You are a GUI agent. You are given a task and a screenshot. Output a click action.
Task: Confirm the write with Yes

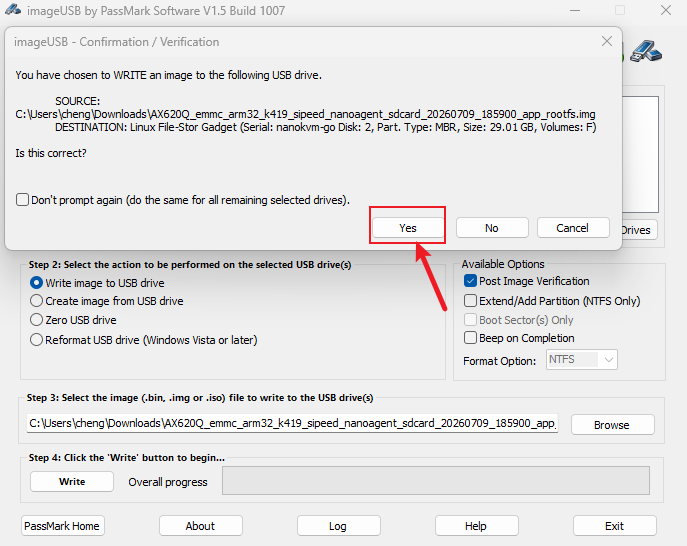[407, 228]
